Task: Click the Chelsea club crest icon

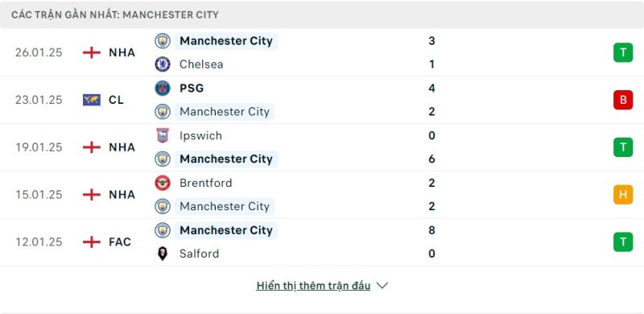Action: (x=163, y=64)
